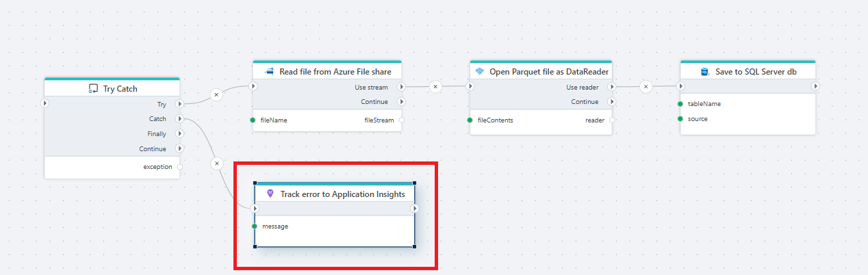Click the Parquet file DataReader node icon

point(479,71)
